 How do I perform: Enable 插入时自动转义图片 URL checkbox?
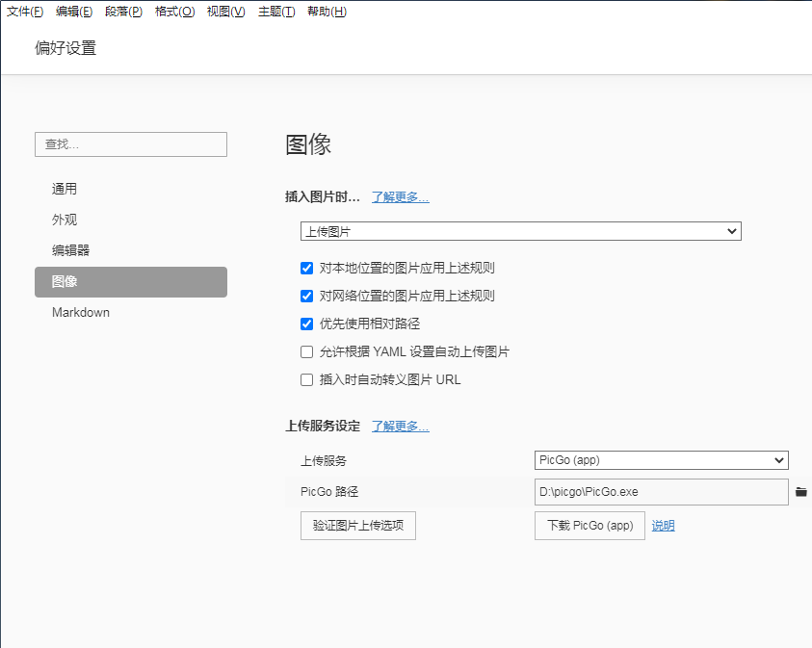coord(306,380)
